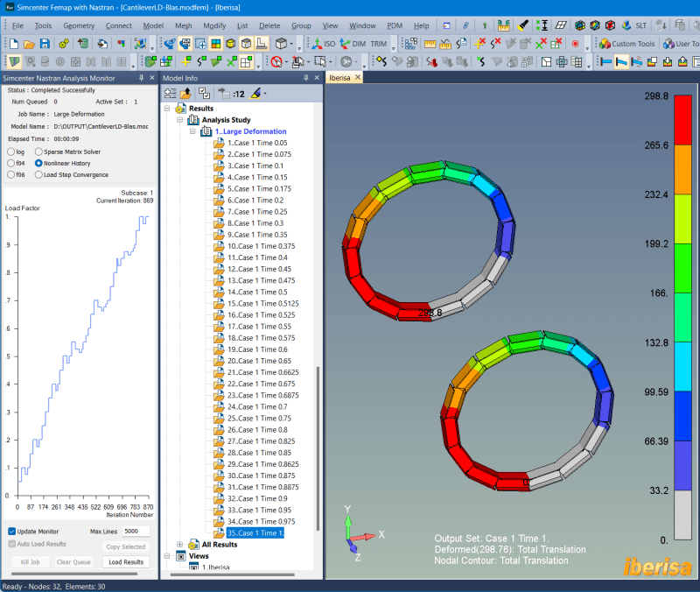
Task: Collapse the Analysis Study node
Action: (179, 120)
